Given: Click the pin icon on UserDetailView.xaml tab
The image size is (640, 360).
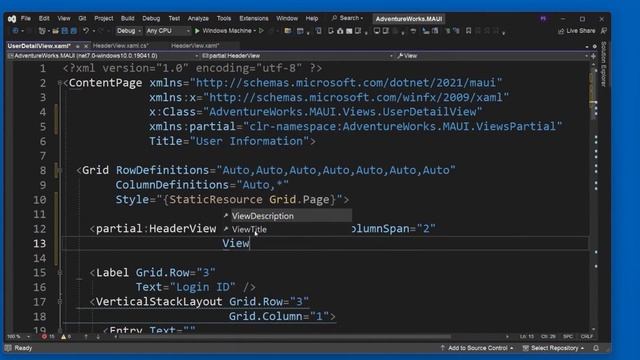Looking at the screenshot, I should pyautogui.click(x=78, y=46).
